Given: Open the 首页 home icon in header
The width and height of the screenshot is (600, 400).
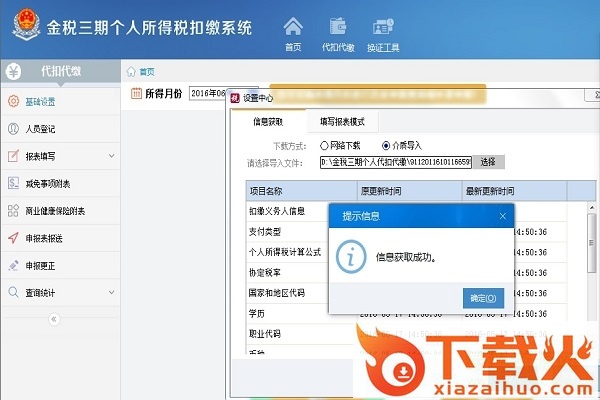Looking at the screenshot, I should coord(293,27).
